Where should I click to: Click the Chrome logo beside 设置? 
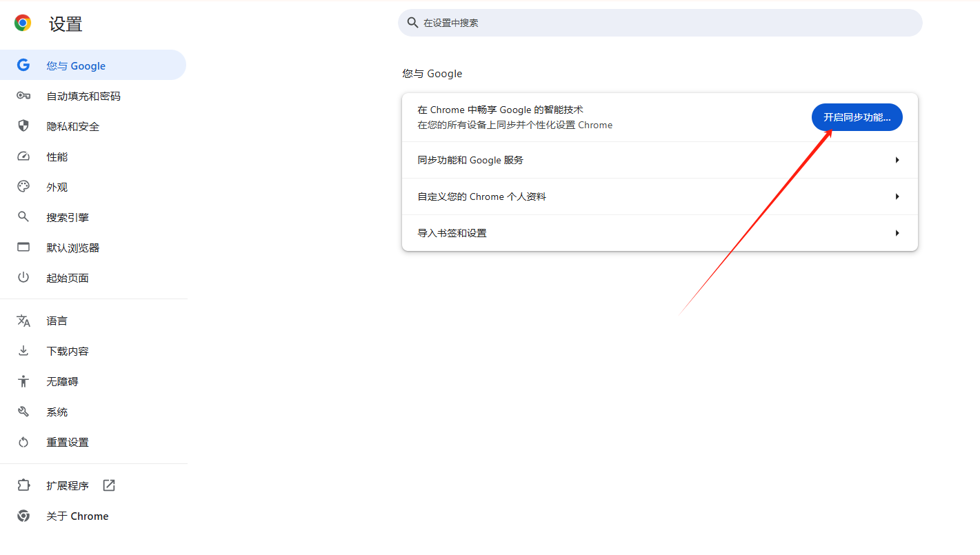[x=23, y=23]
